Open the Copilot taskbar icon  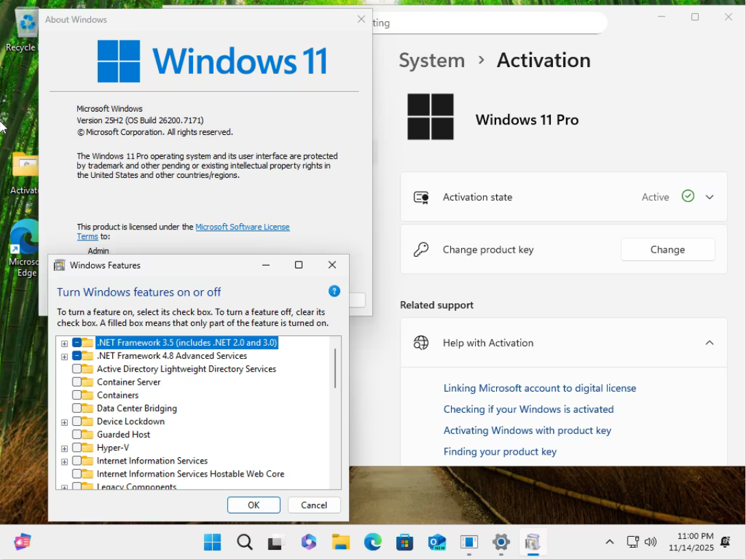[309, 543]
